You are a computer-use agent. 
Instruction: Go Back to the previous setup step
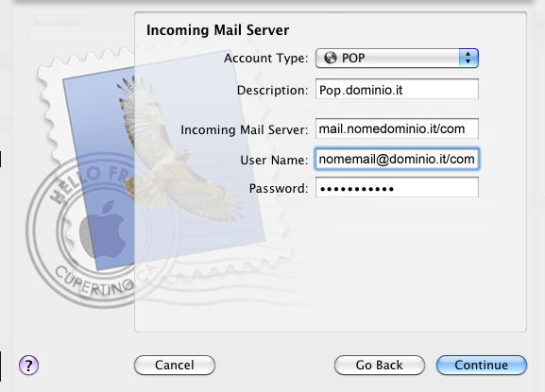pyautogui.click(x=379, y=366)
